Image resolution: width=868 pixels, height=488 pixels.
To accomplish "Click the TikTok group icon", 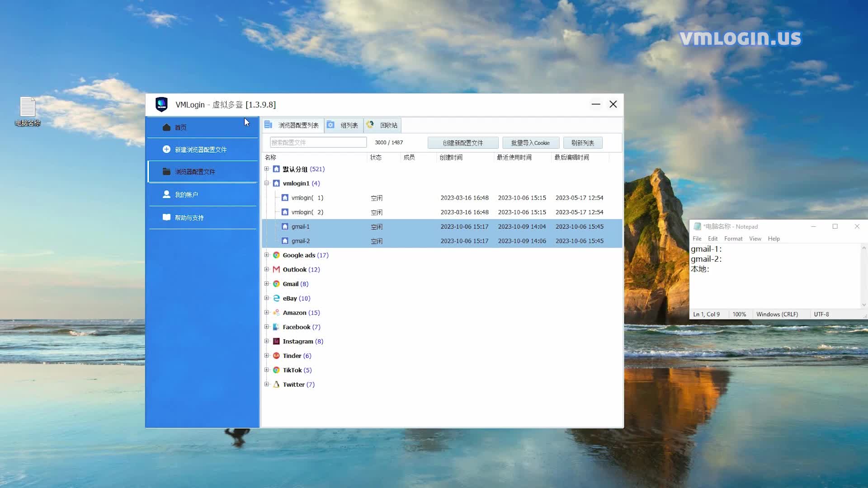I will point(276,370).
